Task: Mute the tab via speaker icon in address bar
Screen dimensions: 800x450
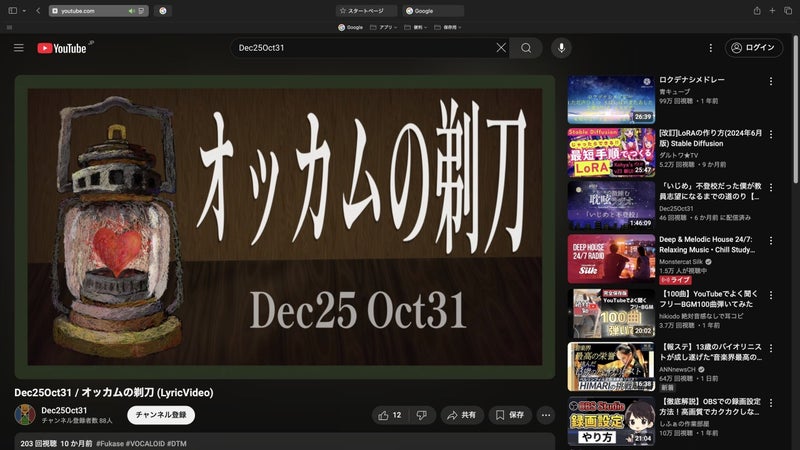Action: (x=131, y=10)
